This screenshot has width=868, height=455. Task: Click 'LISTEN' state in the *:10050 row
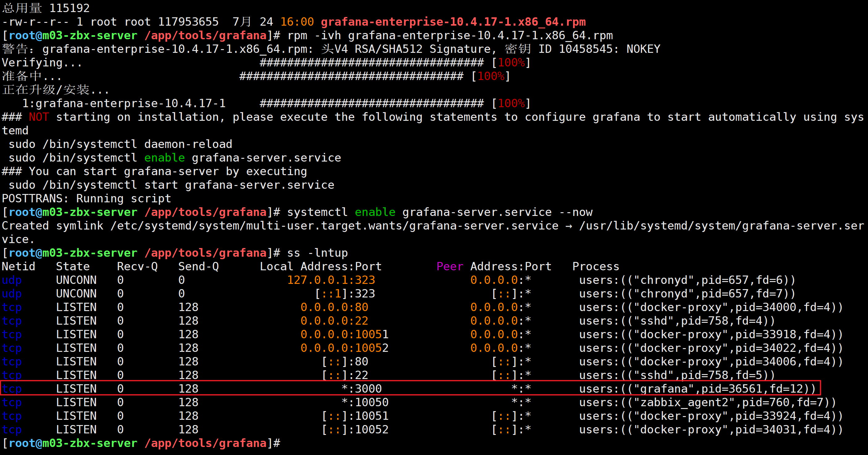[76, 402]
